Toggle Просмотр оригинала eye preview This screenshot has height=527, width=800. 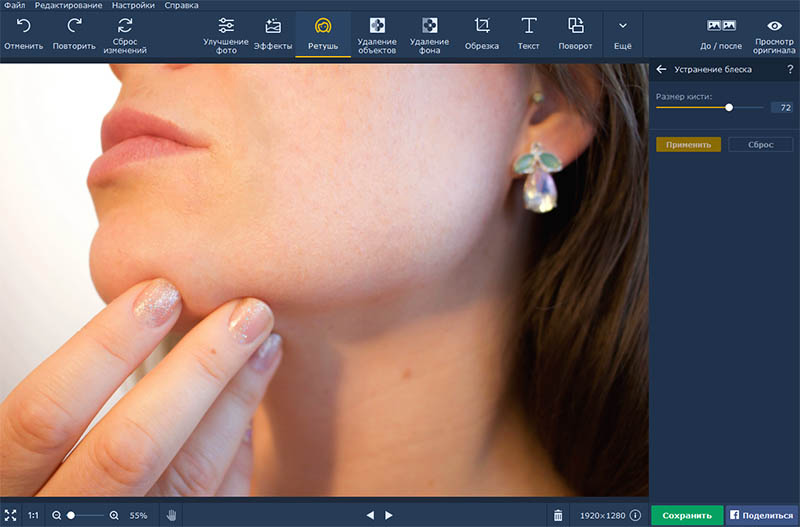773,27
